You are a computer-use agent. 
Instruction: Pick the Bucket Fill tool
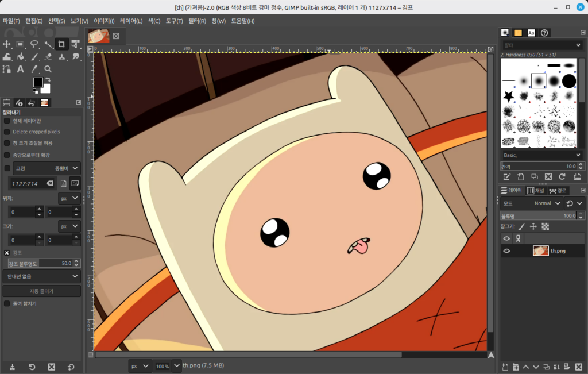click(x=21, y=57)
